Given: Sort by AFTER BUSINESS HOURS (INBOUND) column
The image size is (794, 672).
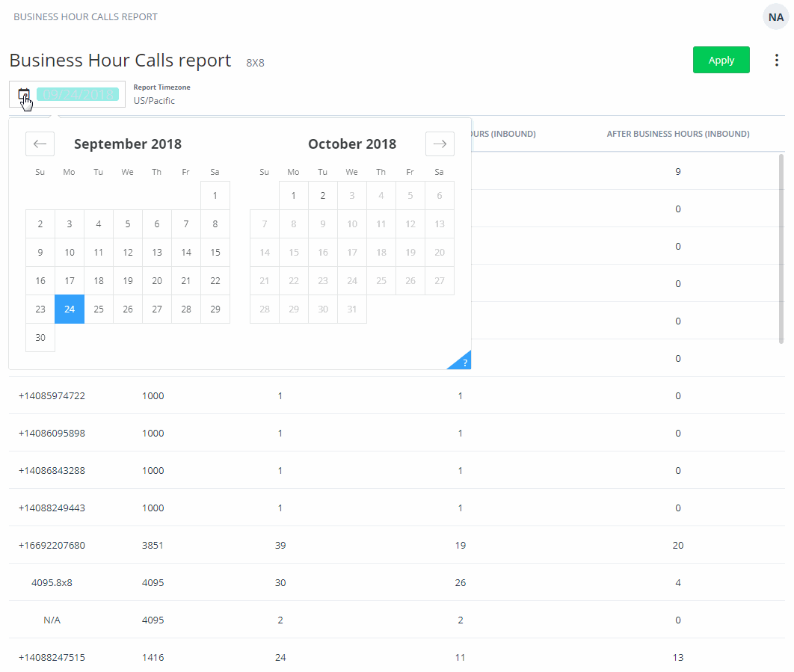Looking at the screenshot, I should (678, 134).
